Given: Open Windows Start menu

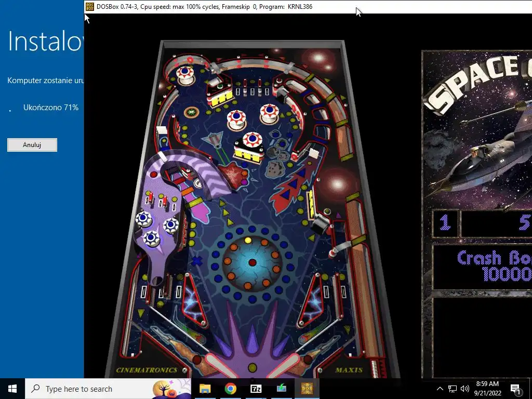Looking at the screenshot, I should (12, 389).
